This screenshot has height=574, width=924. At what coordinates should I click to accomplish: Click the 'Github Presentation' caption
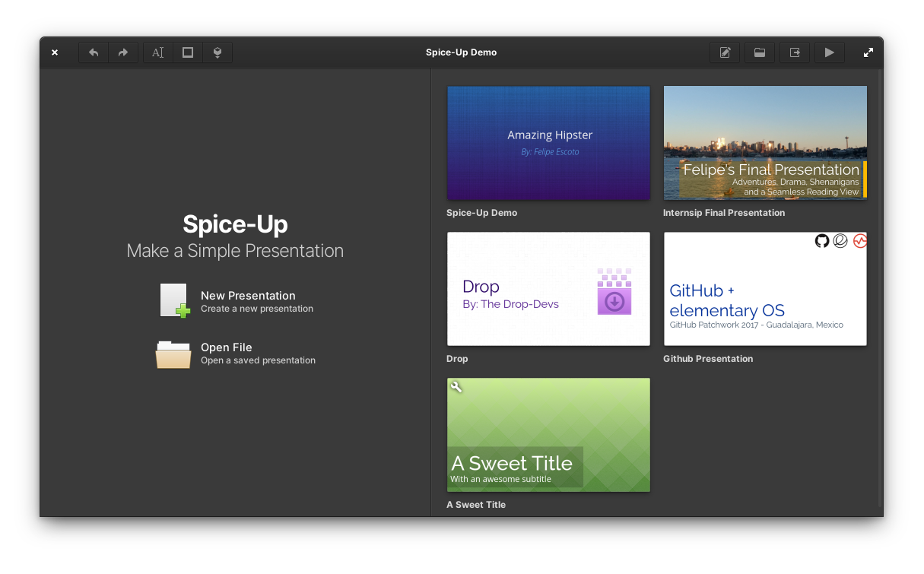coord(708,359)
